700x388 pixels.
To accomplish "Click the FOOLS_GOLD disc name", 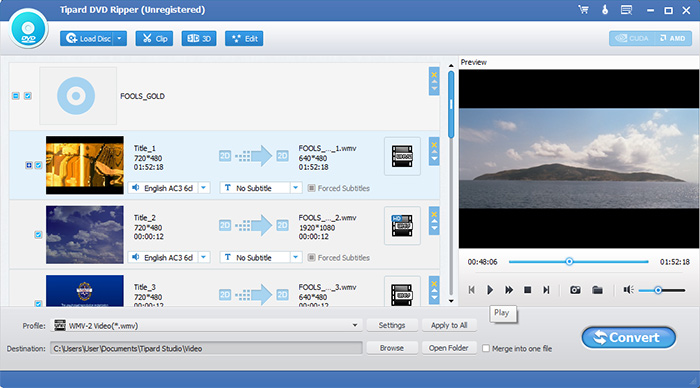I will (142, 96).
